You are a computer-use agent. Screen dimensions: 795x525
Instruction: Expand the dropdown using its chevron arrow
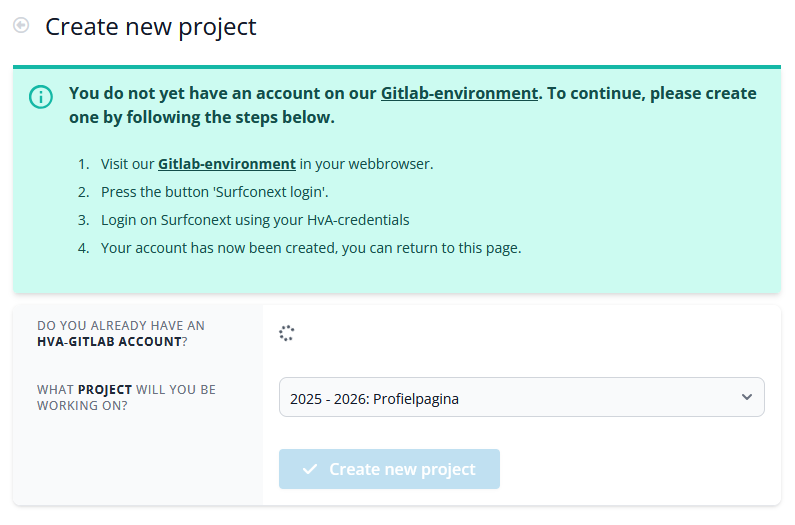(x=746, y=397)
